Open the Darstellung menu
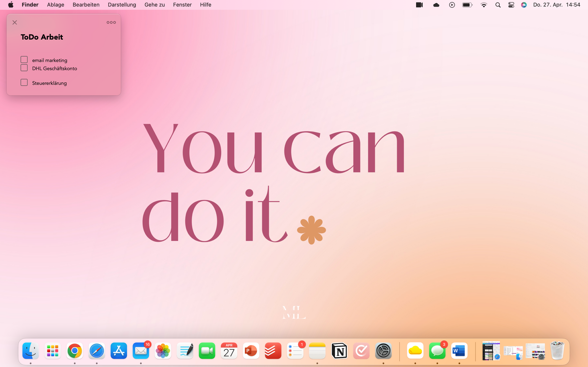588x367 pixels. [x=122, y=5]
